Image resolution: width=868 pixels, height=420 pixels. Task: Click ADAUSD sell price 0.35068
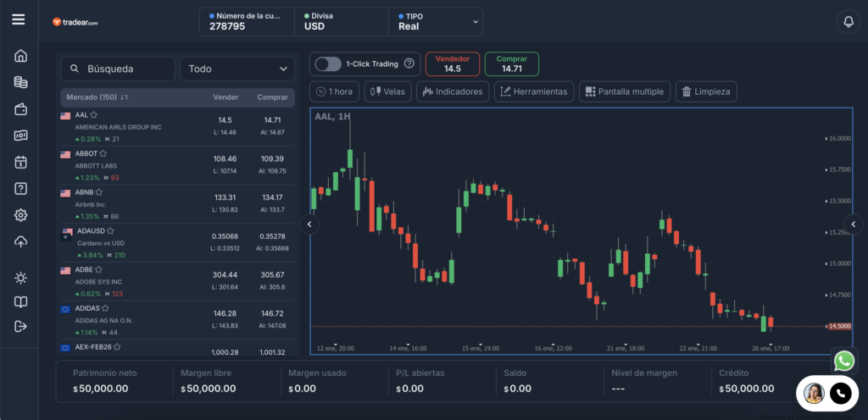(x=225, y=236)
